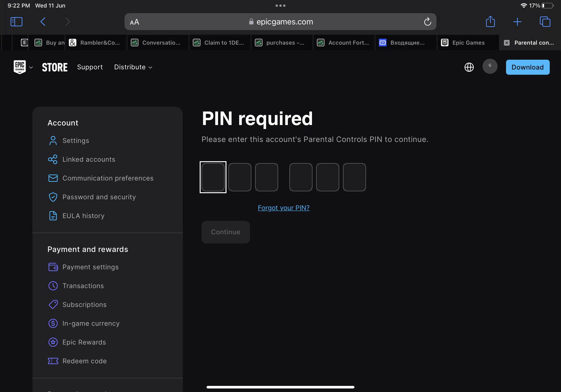Click the dollar coin icon for In-game currency

point(53,323)
